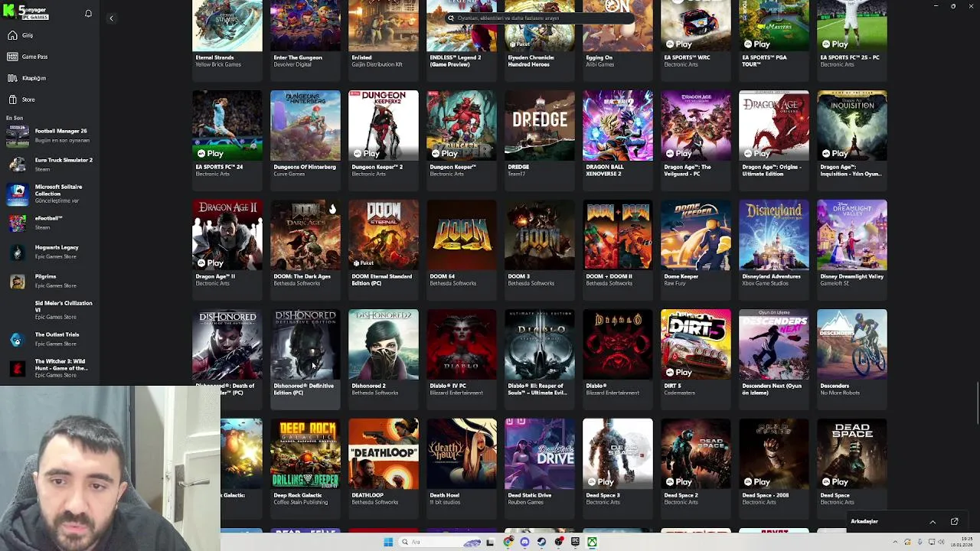
Task: Open Discord from the taskbar
Action: 524,542
